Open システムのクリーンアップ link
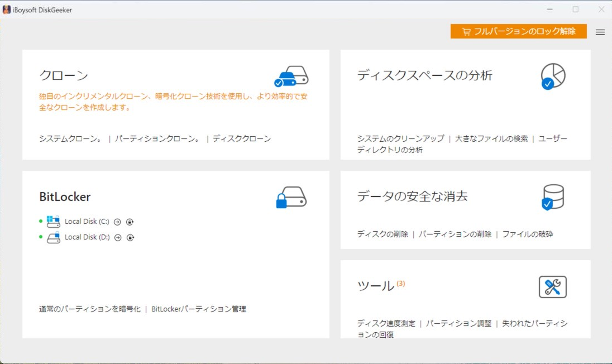Image resolution: width=612 pixels, height=364 pixels. (400, 138)
